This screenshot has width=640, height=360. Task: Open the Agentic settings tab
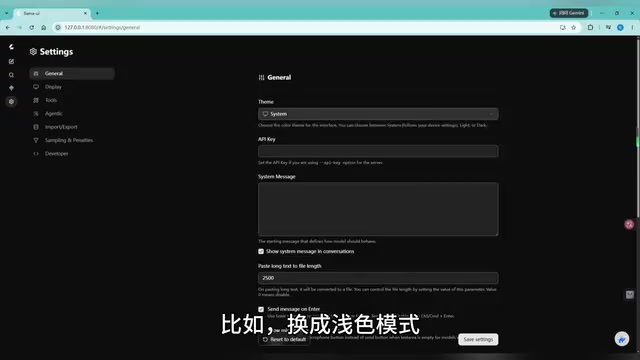pyautogui.click(x=72, y=113)
